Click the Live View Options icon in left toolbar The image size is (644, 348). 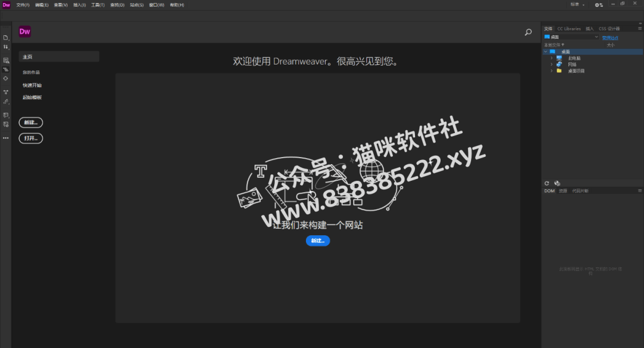(6, 60)
